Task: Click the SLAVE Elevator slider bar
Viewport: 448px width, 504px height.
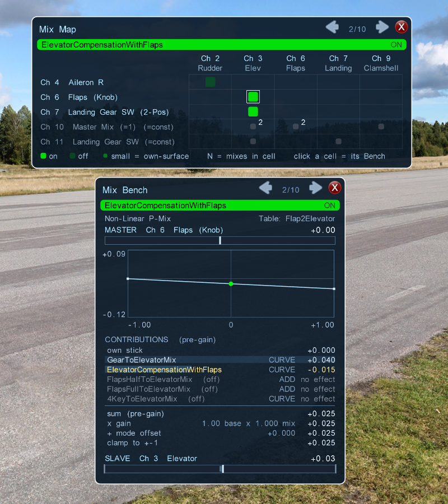Action: coord(220,469)
